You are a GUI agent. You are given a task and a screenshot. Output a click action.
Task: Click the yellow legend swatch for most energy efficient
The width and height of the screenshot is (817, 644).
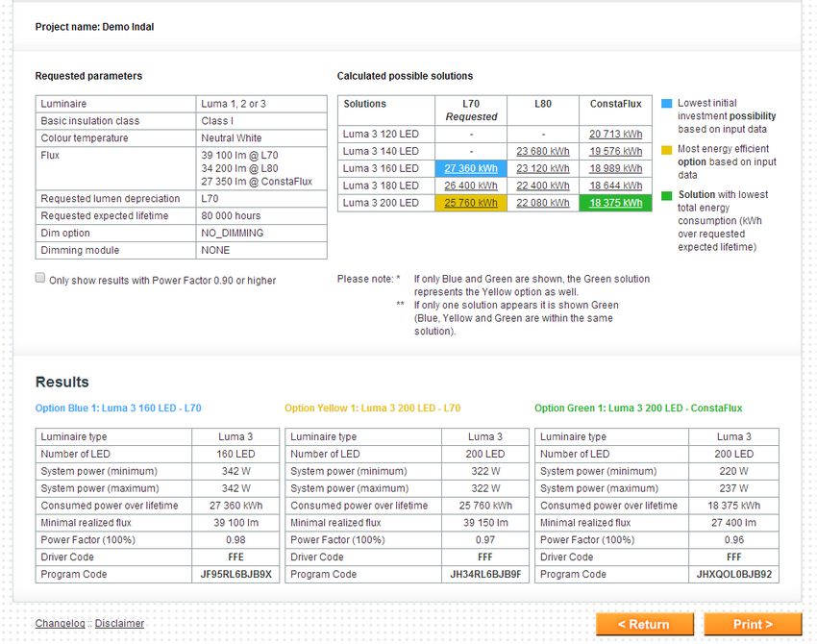666,150
